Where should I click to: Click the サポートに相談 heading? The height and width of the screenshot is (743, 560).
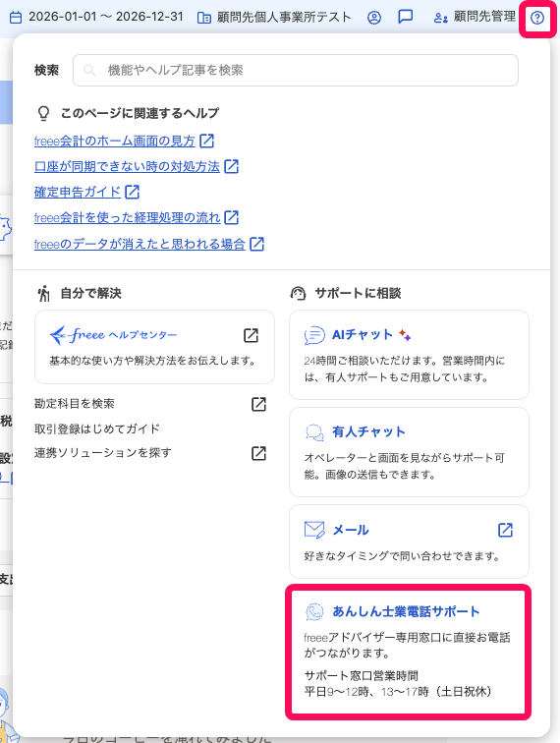coord(359,293)
